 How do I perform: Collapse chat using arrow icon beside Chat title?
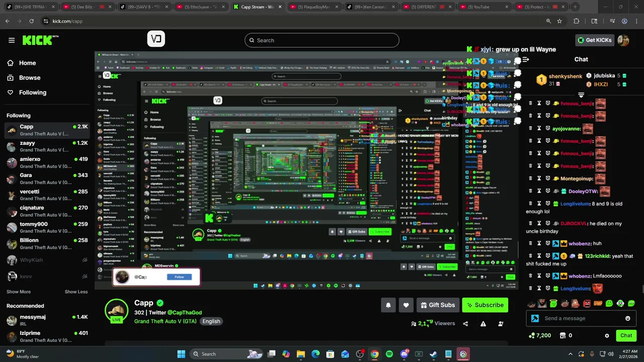526,59
